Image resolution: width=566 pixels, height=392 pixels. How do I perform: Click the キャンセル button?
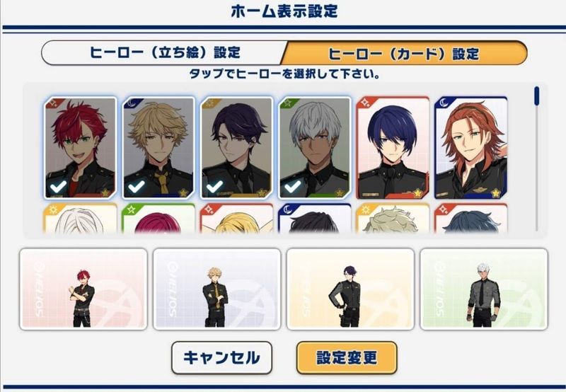pos(221,358)
